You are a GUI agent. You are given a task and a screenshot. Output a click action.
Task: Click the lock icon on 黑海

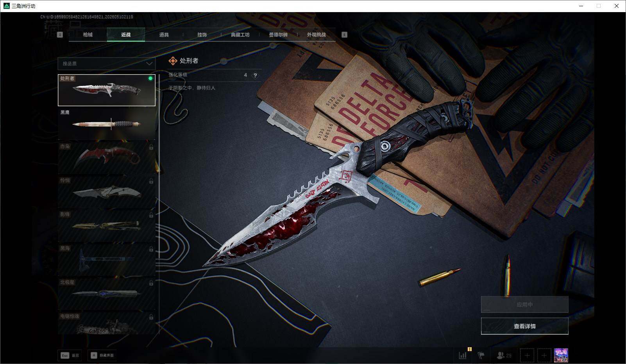pyautogui.click(x=151, y=249)
